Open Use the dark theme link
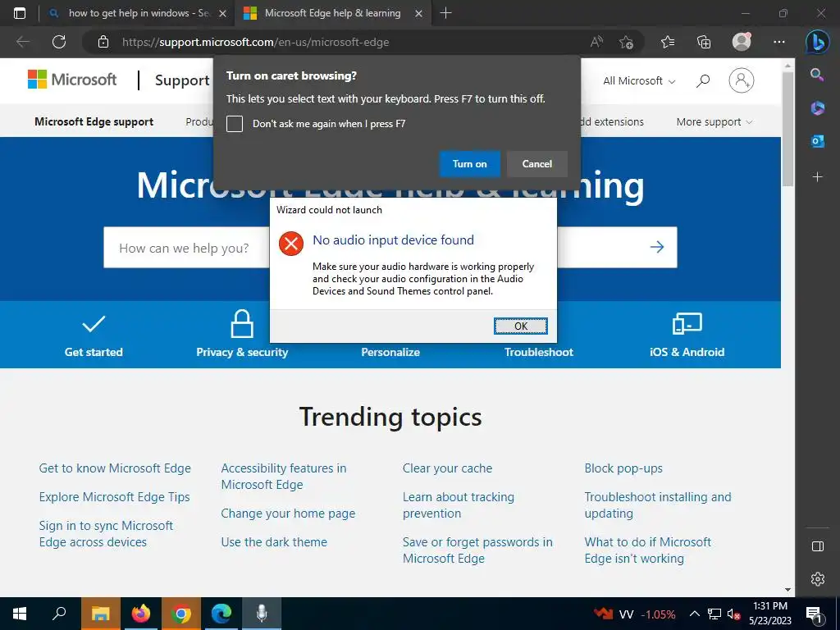This screenshot has height=630, width=840. click(x=274, y=542)
